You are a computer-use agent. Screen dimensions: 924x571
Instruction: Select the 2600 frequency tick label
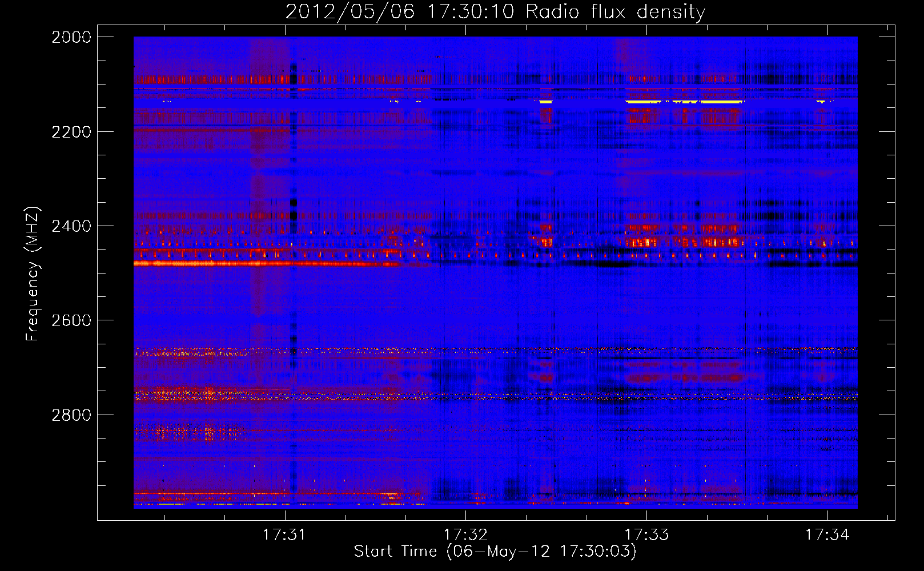tap(71, 320)
